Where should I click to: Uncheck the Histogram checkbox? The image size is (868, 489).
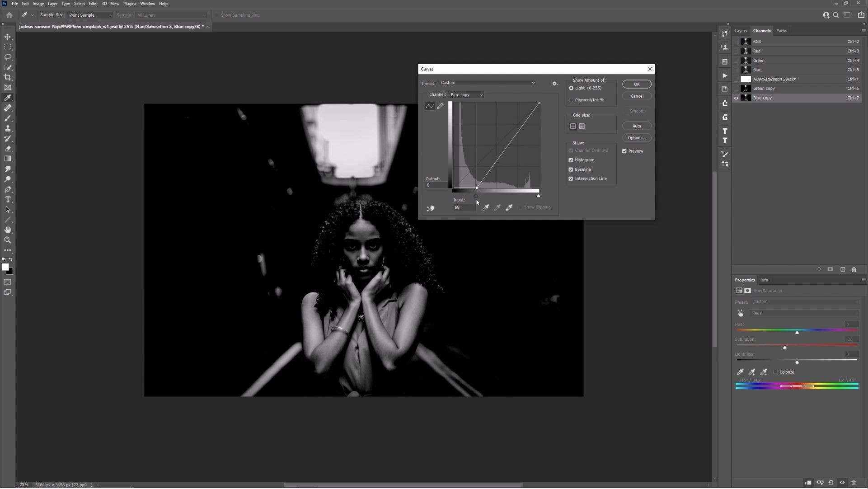(x=571, y=160)
